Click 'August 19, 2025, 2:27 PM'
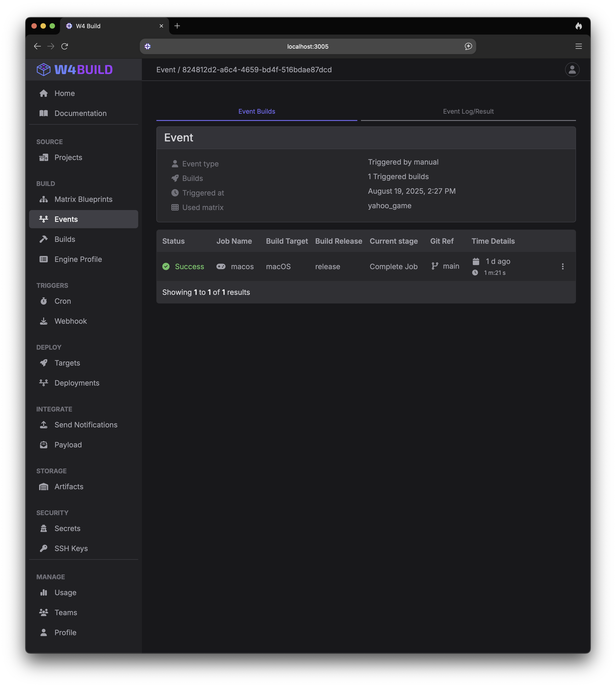Viewport: 616px width, 687px height. click(412, 191)
